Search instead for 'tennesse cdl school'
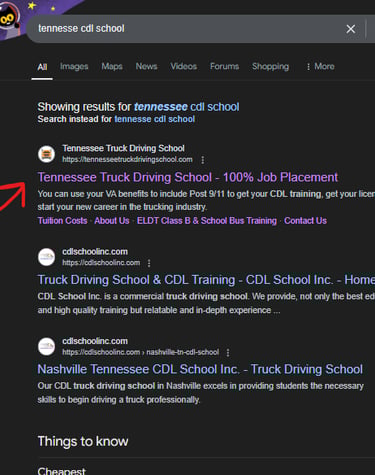This screenshot has height=475, width=375. point(155,119)
